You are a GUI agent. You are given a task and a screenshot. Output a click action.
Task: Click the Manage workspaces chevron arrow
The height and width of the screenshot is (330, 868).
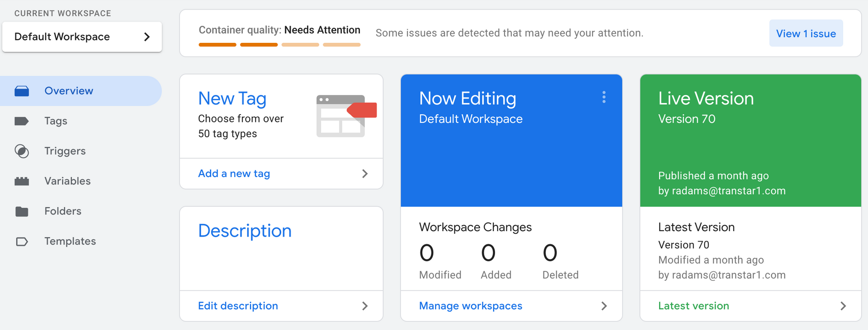[604, 306]
